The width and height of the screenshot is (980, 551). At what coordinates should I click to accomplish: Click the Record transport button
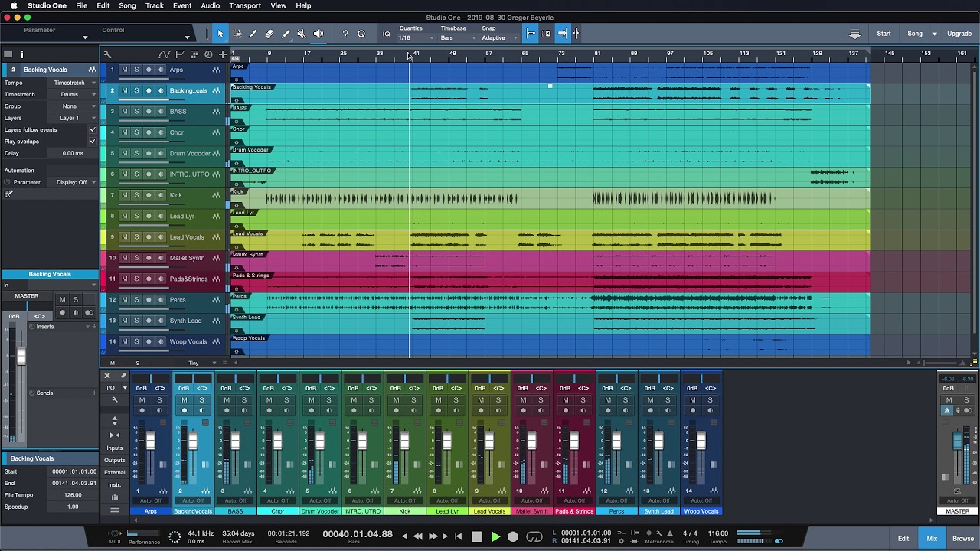click(513, 537)
